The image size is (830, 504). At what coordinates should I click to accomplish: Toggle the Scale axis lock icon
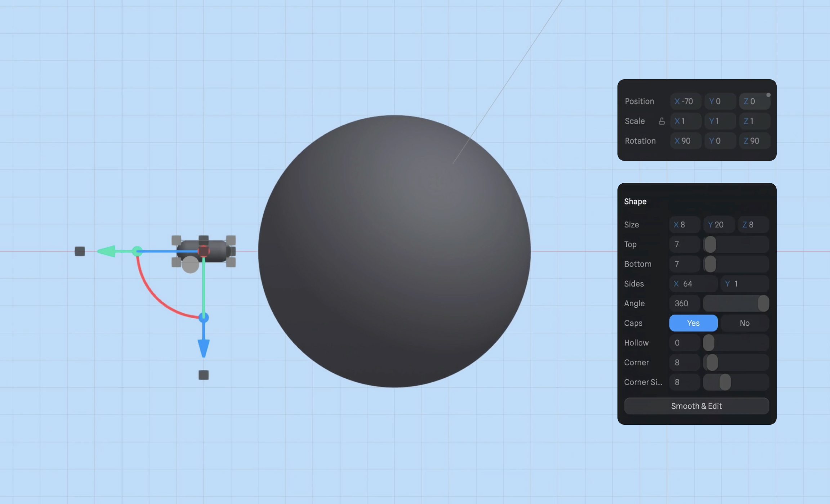[x=662, y=121]
